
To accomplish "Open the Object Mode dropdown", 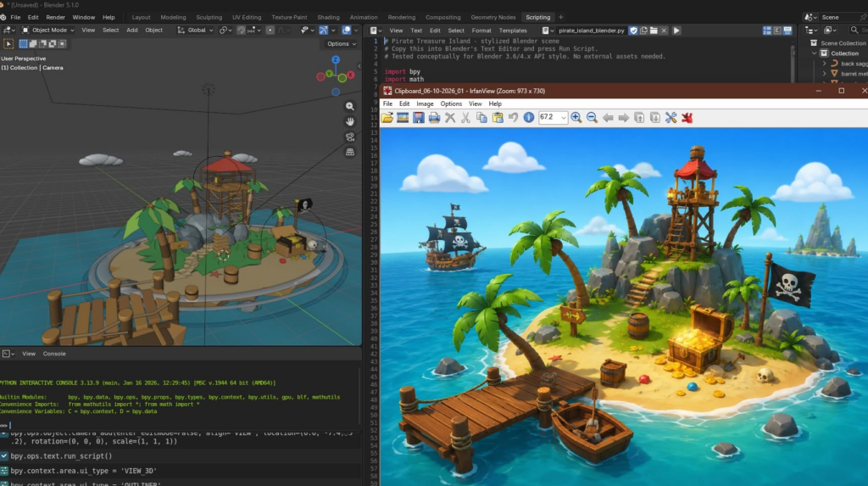I will [47, 31].
